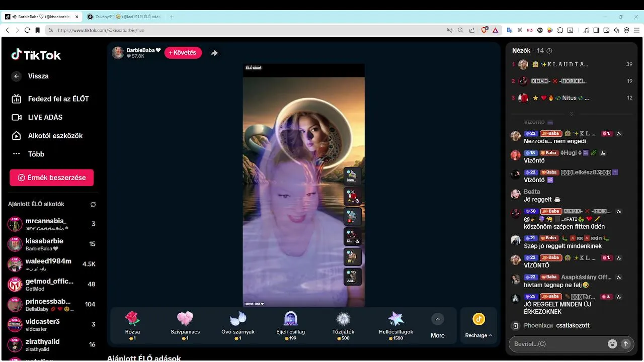This screenshot has height=362, width=644.
Task: Click the URL address bar
Action: [x=247, y=30]
